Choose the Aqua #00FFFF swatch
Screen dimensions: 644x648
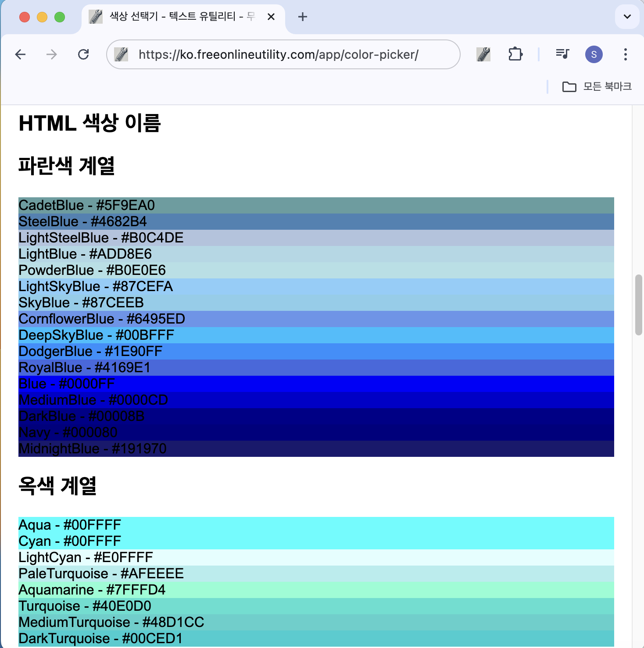click(x=316, y=525)
